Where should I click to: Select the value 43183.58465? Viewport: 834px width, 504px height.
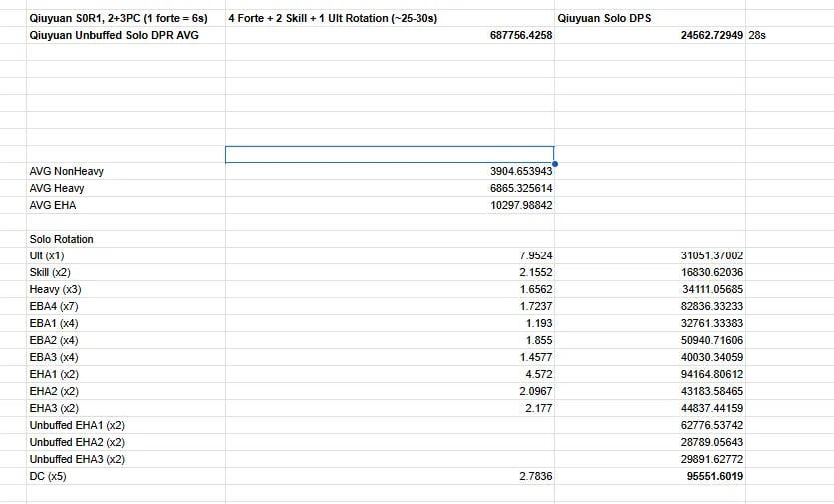click(x=712, y=392)
